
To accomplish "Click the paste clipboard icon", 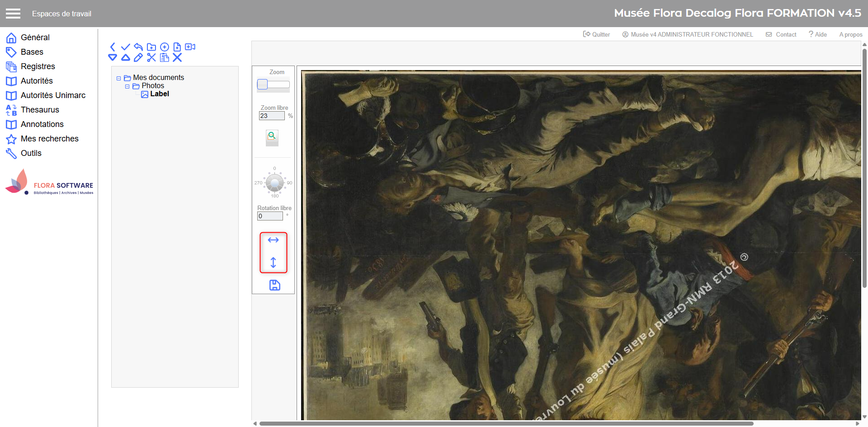I will [165, 57].
